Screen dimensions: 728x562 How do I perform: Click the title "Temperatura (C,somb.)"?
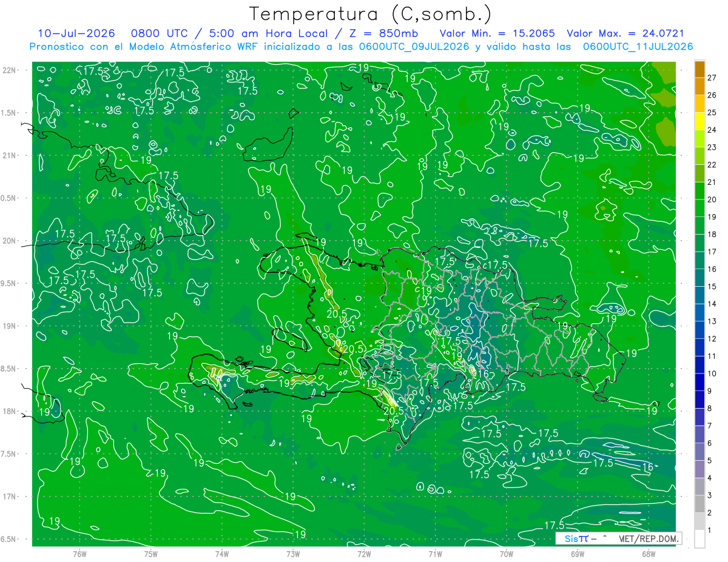(x=371, y=14)
